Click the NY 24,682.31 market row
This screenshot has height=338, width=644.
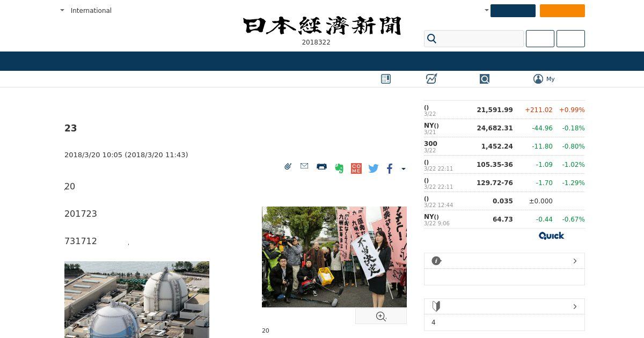[504, 128]
